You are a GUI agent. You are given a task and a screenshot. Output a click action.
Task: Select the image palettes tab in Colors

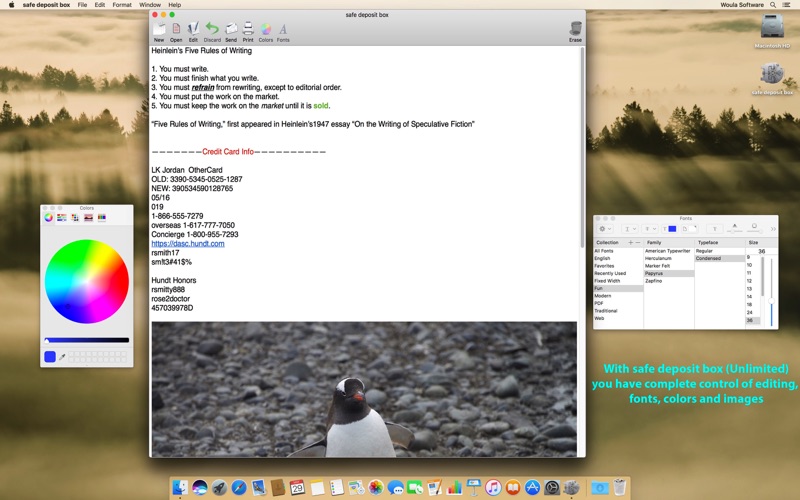coord(88,217)
